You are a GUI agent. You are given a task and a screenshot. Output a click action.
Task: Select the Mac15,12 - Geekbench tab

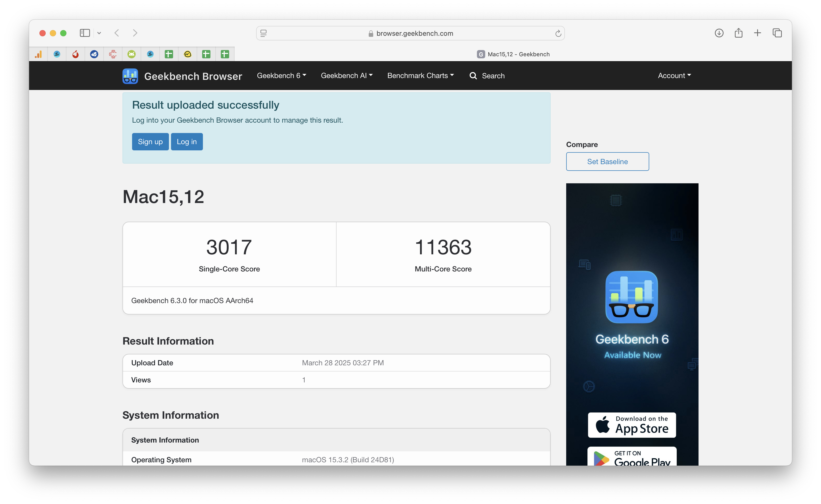click(x=513, y=54)
